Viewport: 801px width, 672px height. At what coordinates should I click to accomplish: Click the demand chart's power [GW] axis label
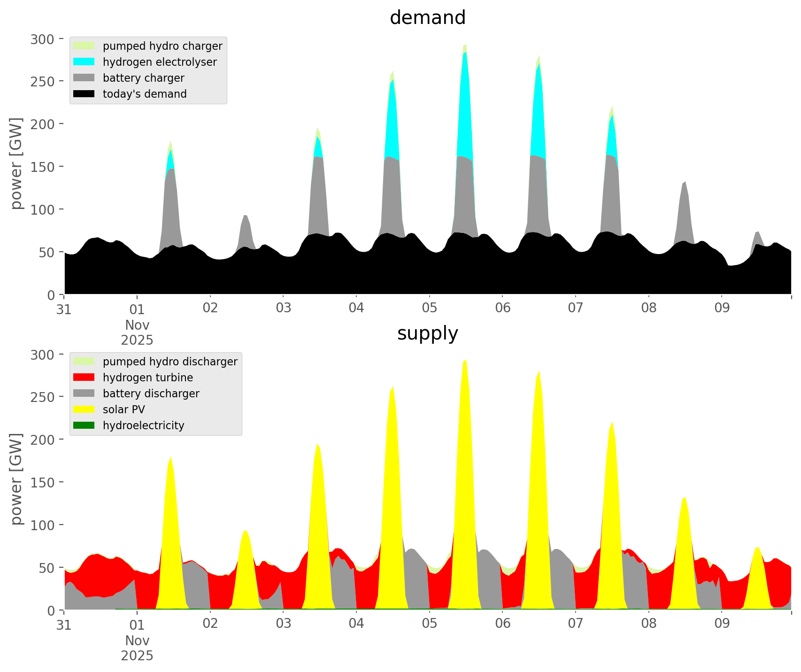click(x=16, y=164)
